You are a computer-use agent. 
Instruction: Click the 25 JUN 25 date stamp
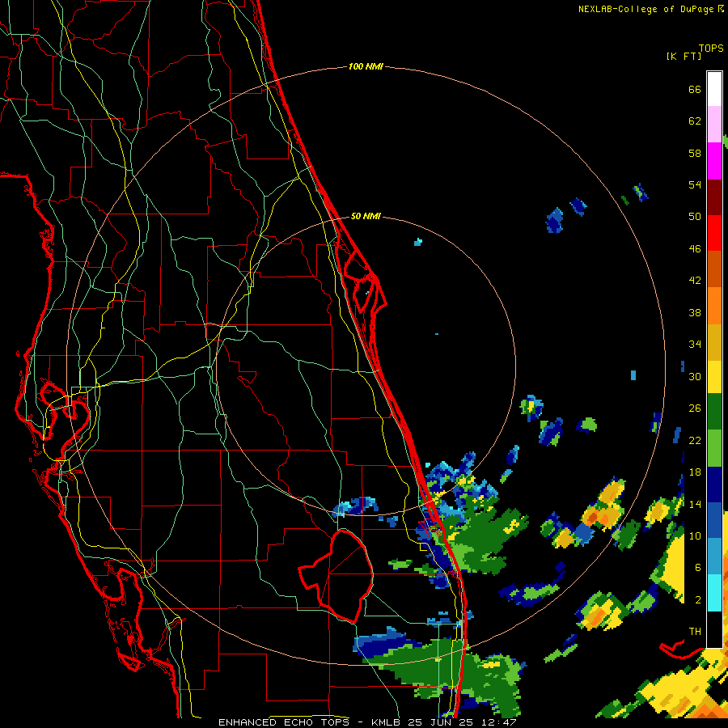(x=442, y=722)
